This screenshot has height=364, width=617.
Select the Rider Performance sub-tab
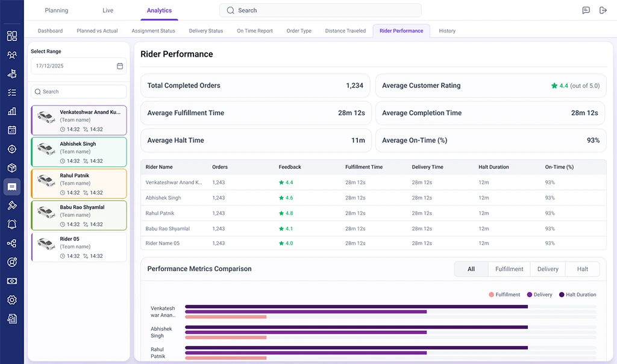pyautogui.click(x=401, y=31)
